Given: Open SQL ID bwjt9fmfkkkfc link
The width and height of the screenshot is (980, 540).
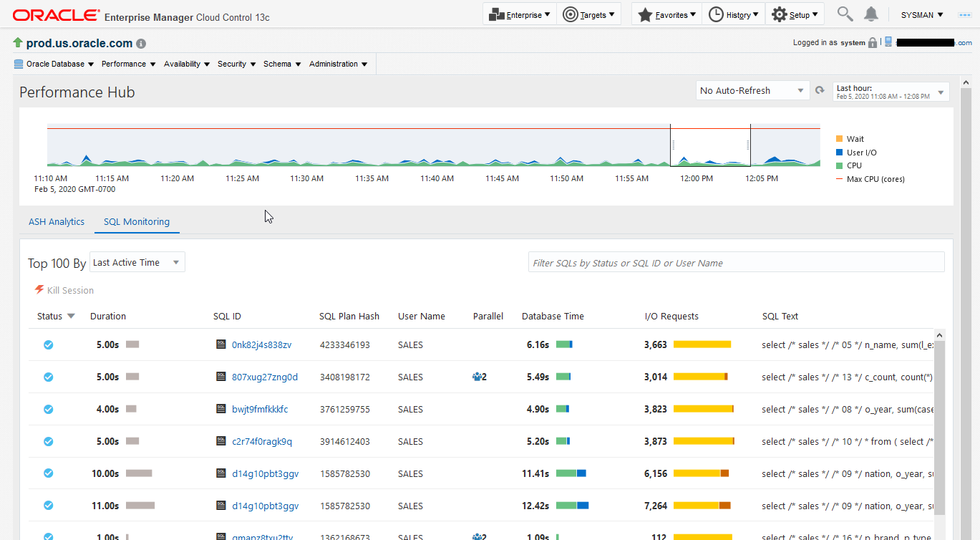Looking at the screenshot, I should [260, 409].
